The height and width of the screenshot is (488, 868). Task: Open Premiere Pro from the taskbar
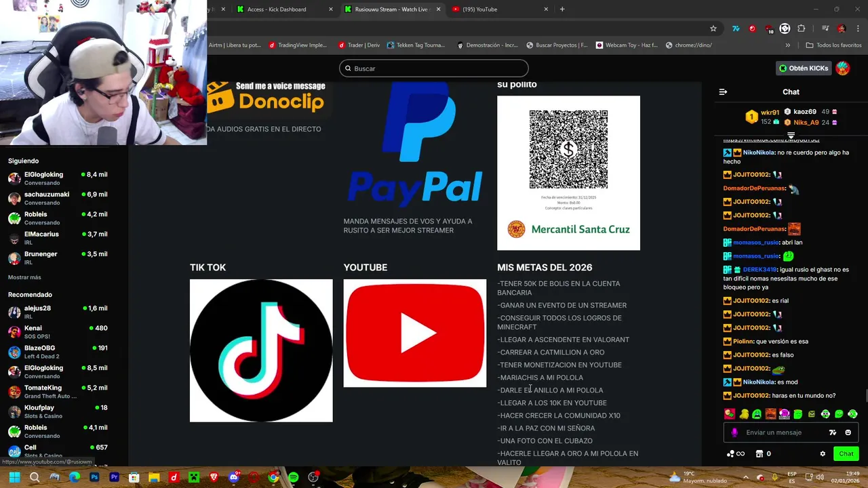pos(114,477)
